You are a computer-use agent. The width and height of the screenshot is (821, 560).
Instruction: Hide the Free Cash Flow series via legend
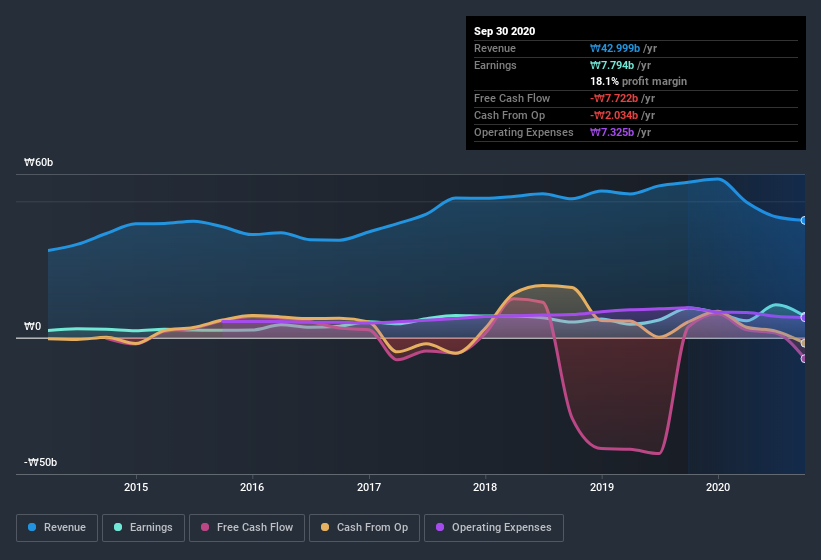(247, 527)
